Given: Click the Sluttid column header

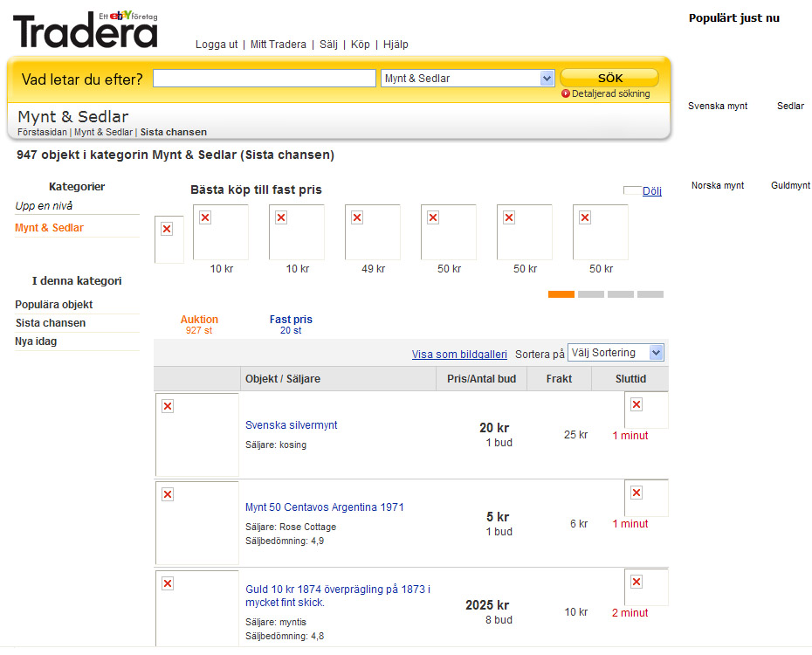Looking at the screenshot, I should (x=630, y=378).
